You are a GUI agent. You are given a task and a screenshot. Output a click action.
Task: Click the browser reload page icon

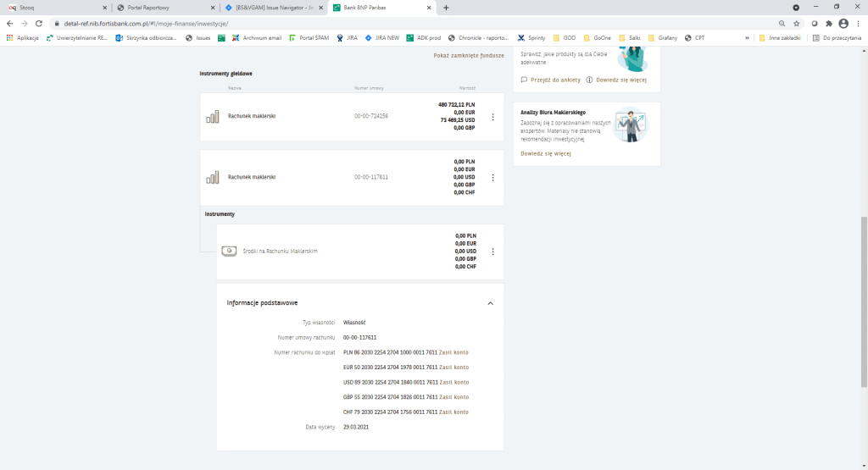pyautogui.click(x=39, y=24)
